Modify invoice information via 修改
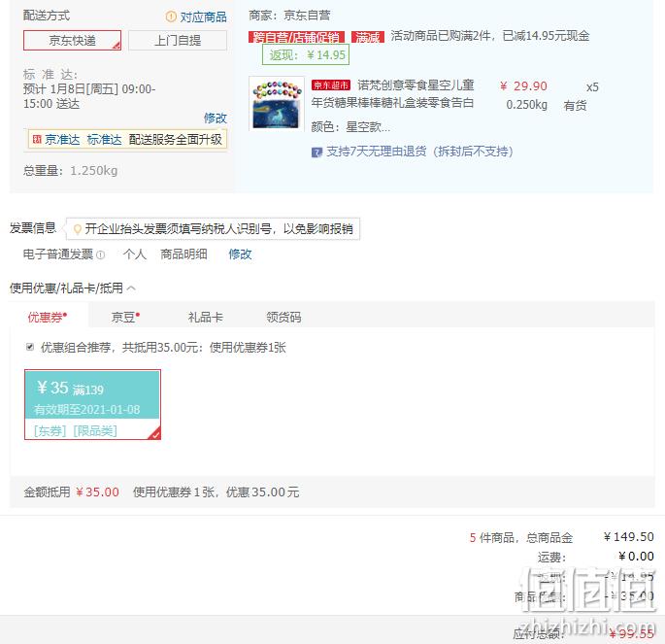 point(240,254)
